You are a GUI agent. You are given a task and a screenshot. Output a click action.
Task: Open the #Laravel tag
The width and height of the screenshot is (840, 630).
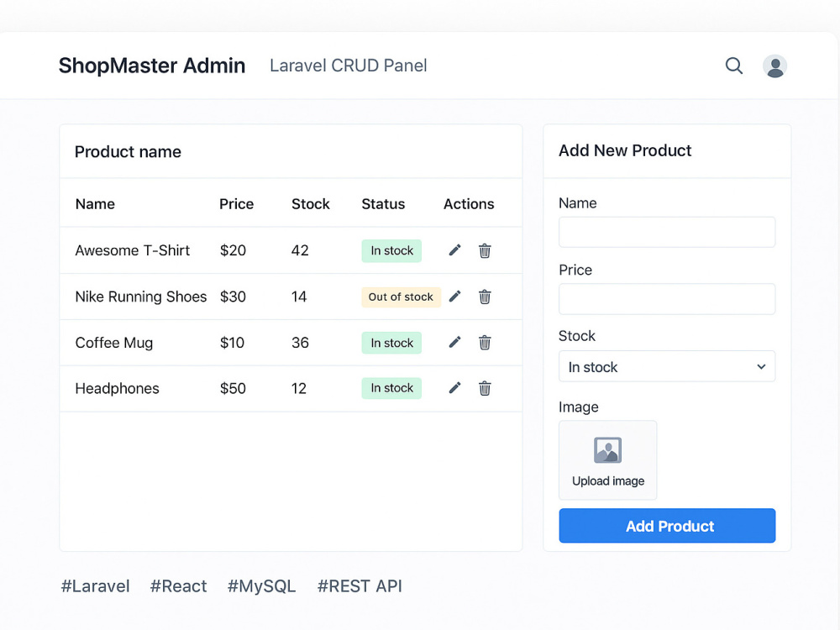pyautogui.click(x=96, y=586)
